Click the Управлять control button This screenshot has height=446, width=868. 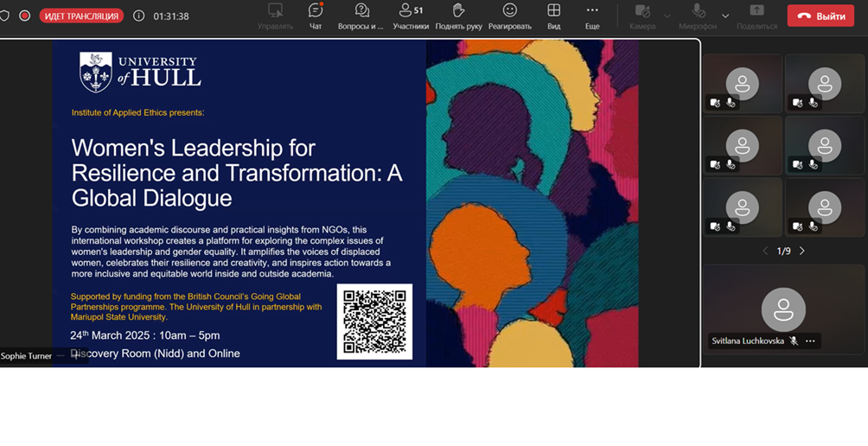pyautogui.click(x=275, y=16)
